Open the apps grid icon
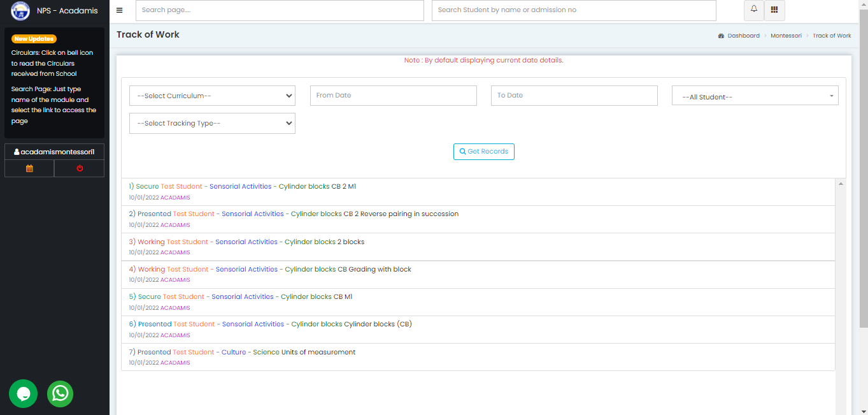 coord(774,10)
